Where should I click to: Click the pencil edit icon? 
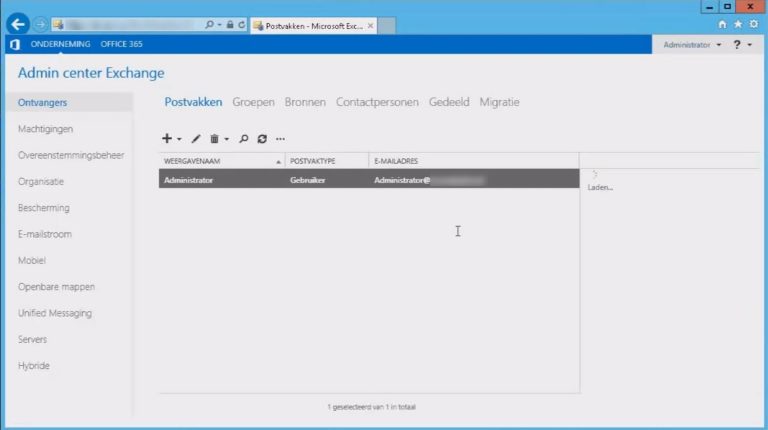coord(196,139)
